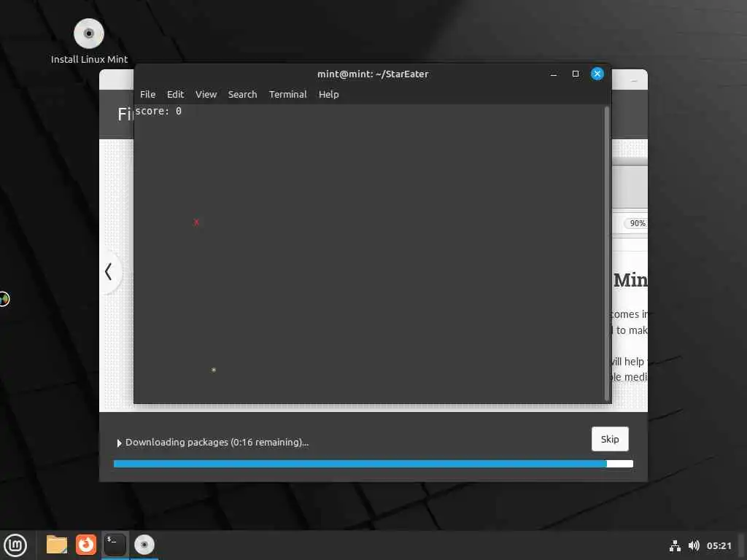This screenshot has height=560, width=747.
Task: Click the star asterisk in the game
Action: 214,370
